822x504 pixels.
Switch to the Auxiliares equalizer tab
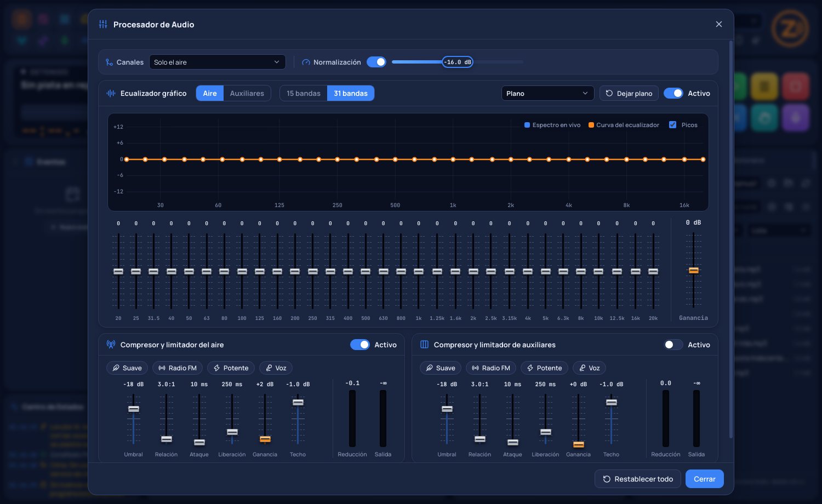pyautogui.click(x=247, y=93)
